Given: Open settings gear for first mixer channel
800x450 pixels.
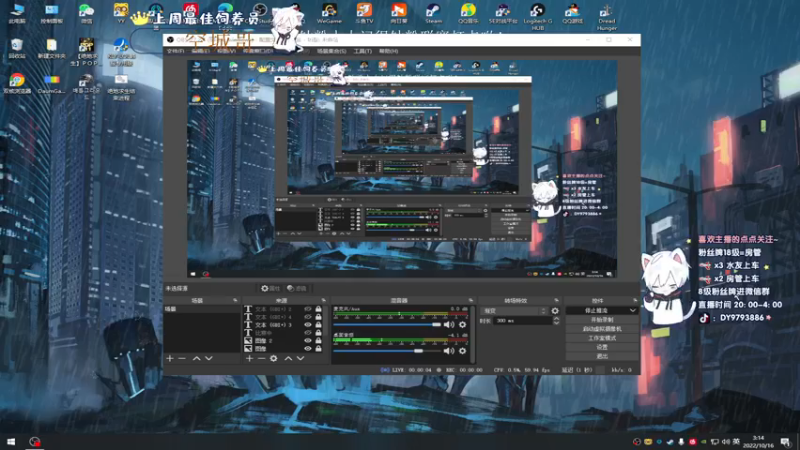Looking at the screenshot, I should 462,324.
